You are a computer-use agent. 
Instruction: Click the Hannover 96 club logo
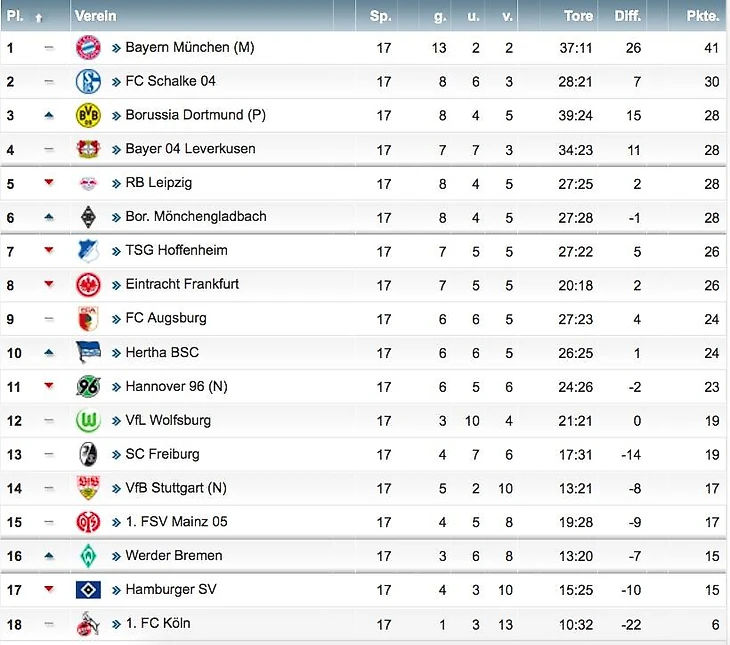click(88, 386)
